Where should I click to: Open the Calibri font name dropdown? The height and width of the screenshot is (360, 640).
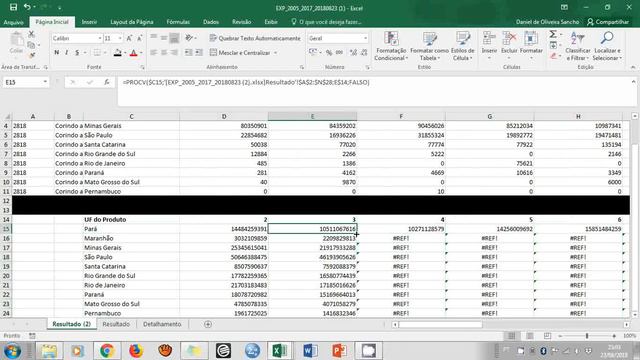tap(100, 38)
